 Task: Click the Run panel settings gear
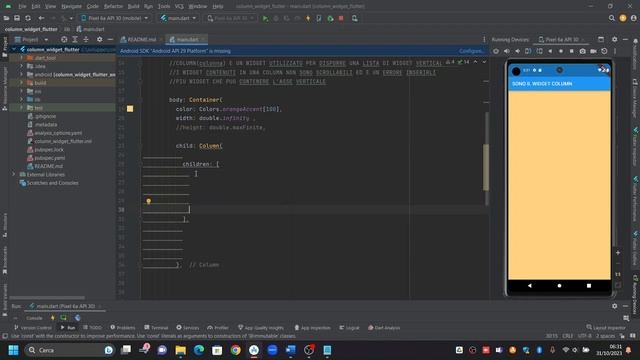[614, 306]
